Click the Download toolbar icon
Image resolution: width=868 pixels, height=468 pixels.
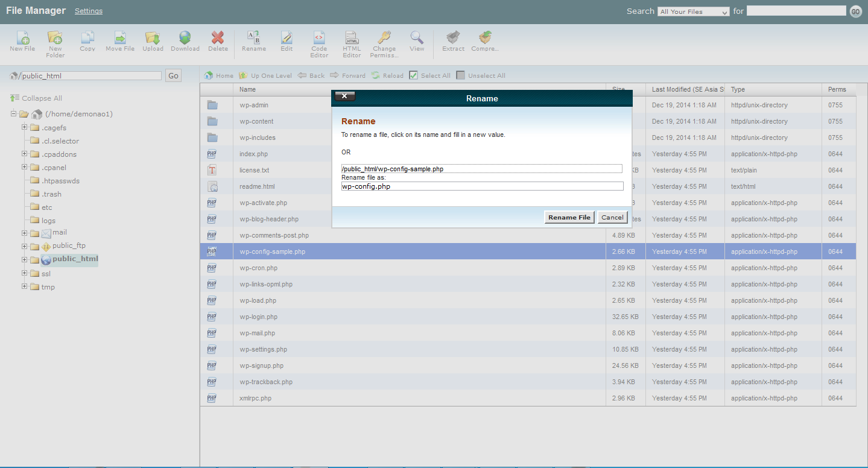click(x=185, y=39)
